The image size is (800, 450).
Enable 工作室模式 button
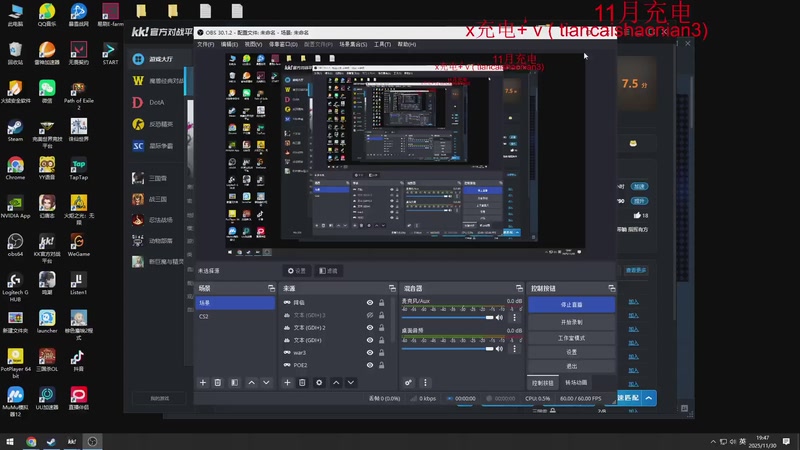pyautogui.click(x=571, y=338)
